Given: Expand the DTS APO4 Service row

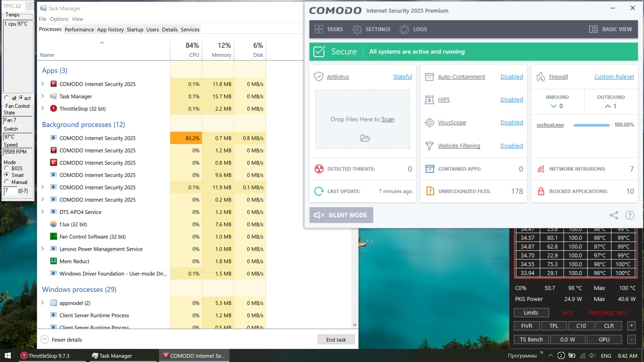Looking at the screenshot, I should (43, 212).
